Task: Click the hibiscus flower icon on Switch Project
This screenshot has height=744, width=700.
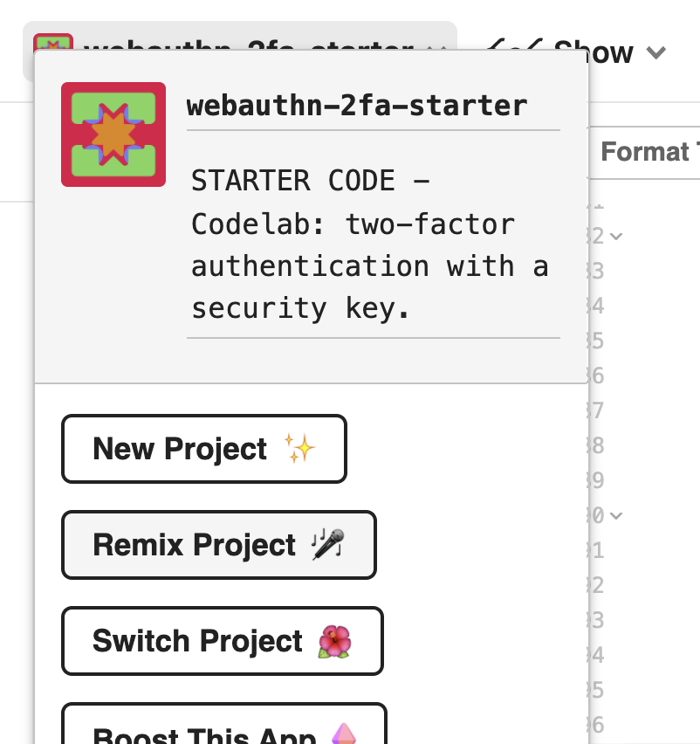Action: (x=334, y=641)
